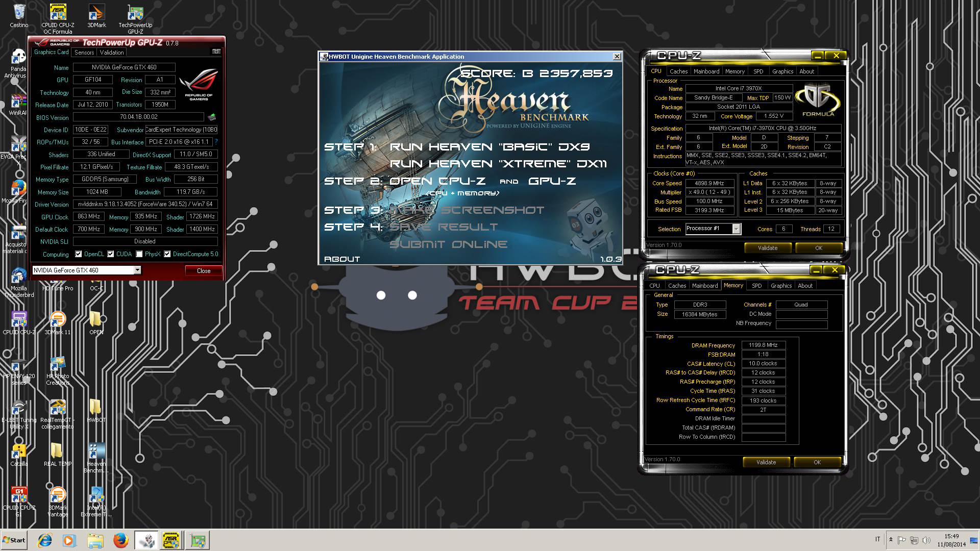The width and height of the screenshot is (980, 551).
Task: Open CPUID CPU-Z OC Formula desktop shortcut
Action: (58, 18)
